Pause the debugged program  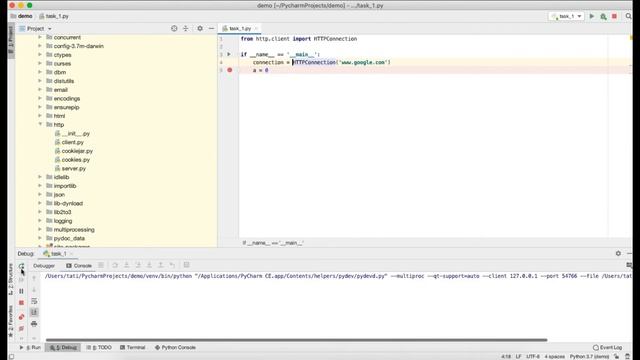21,291
